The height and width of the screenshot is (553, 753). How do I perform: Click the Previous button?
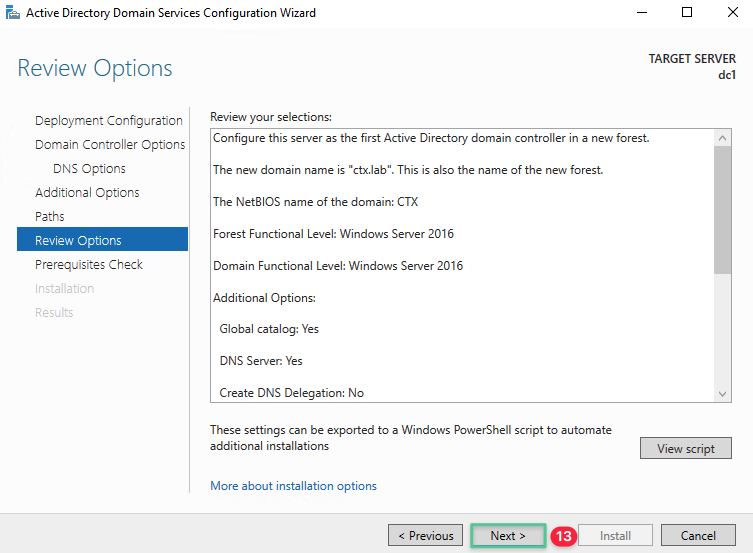tap(425, 535)
